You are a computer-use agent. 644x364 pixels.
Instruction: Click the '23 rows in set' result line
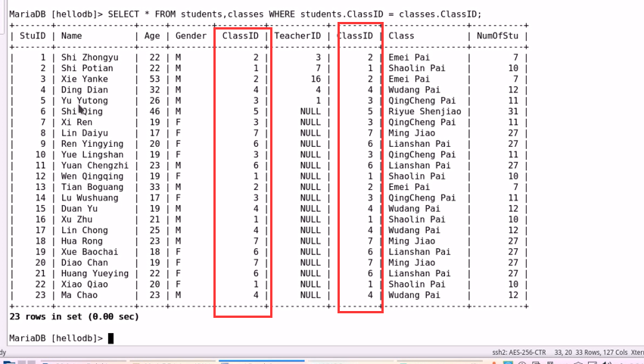(74, 317)
